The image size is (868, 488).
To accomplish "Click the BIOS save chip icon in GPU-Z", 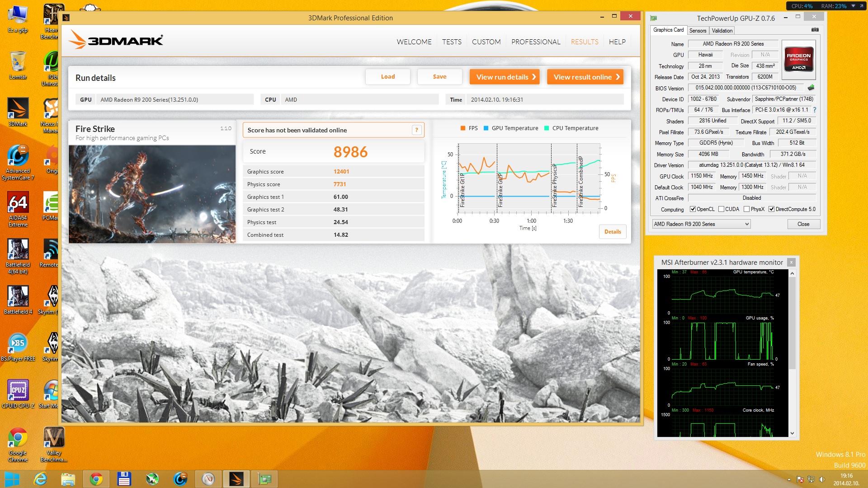I will [811, 88].
